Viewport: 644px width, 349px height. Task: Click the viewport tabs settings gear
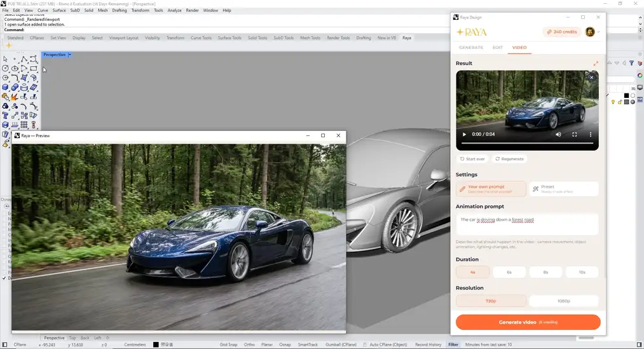pyautogui.click(x=107, y=338)
